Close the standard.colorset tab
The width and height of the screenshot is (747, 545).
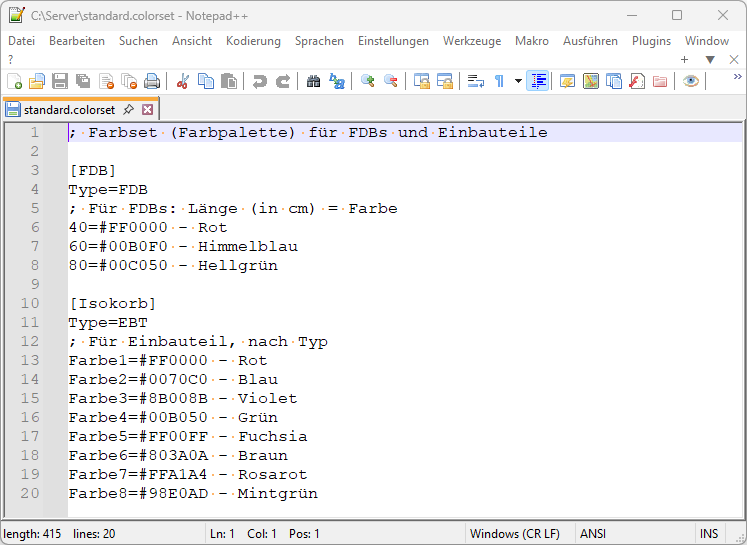tap(147, 110)
